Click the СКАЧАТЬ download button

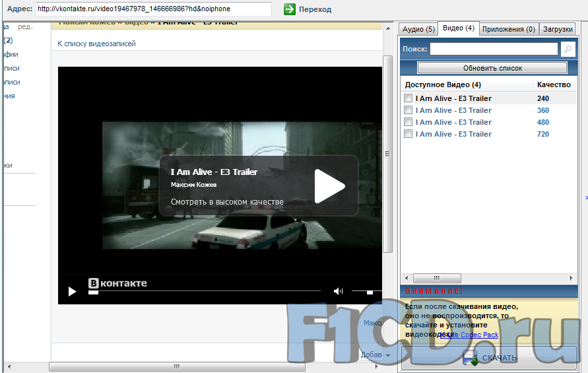point(489,358)
